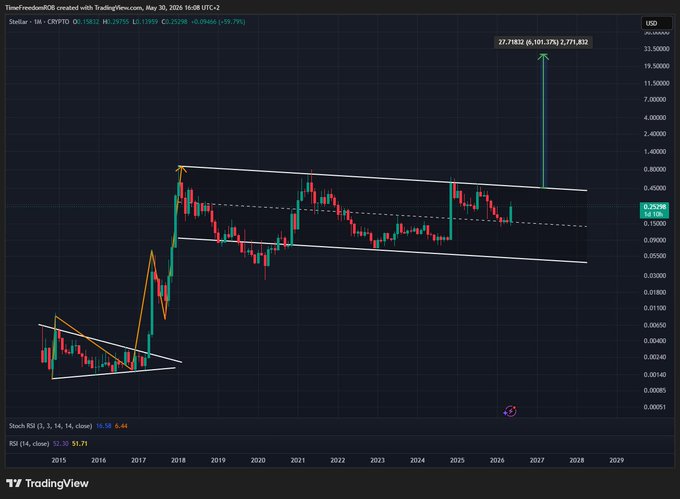Viewport: 680px width, 499px height.
Task: Click the RSI value 52.30
Action: tap(60, 444)
